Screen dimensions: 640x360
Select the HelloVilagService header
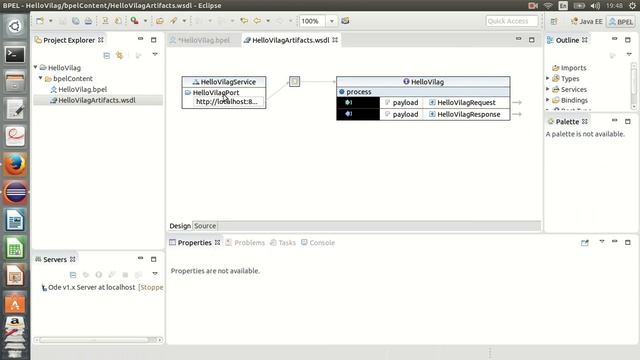point(224,82)
